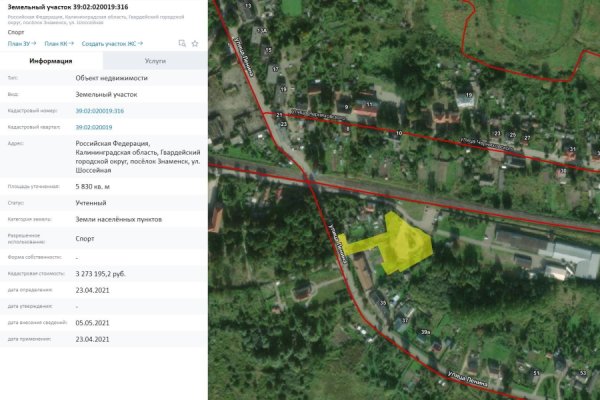Click the cadastral value 3 273 195,2 руб.
This screenshot has height=400, width=600.
coord(105,273)
